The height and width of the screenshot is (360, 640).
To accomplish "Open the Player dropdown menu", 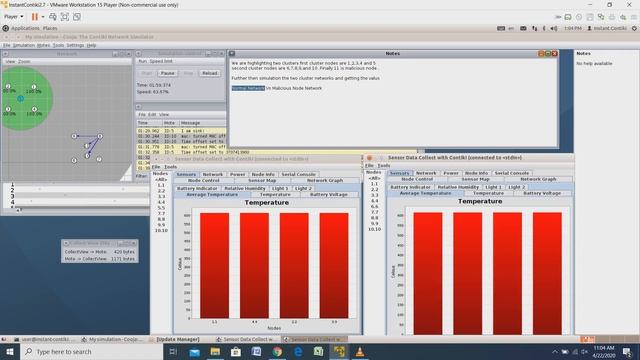I will (13, 17).
